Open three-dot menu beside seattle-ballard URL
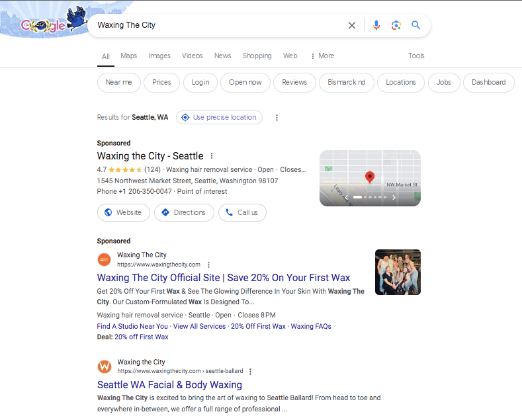The width and height of the screenshot is (522, 420). click(250, 372)
